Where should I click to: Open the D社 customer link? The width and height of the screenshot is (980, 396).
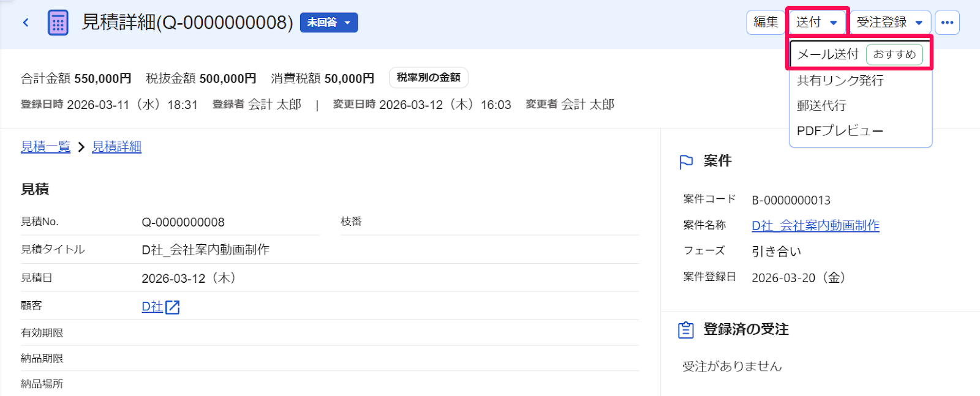152,307
